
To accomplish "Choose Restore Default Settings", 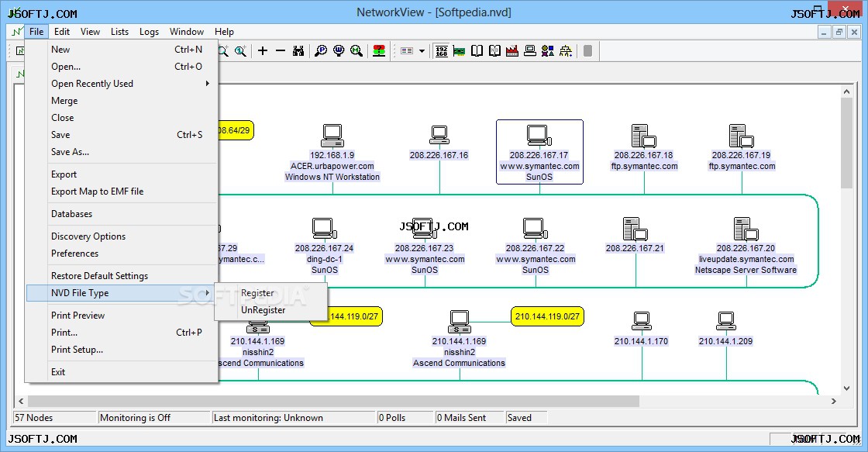I will [122, 276].
